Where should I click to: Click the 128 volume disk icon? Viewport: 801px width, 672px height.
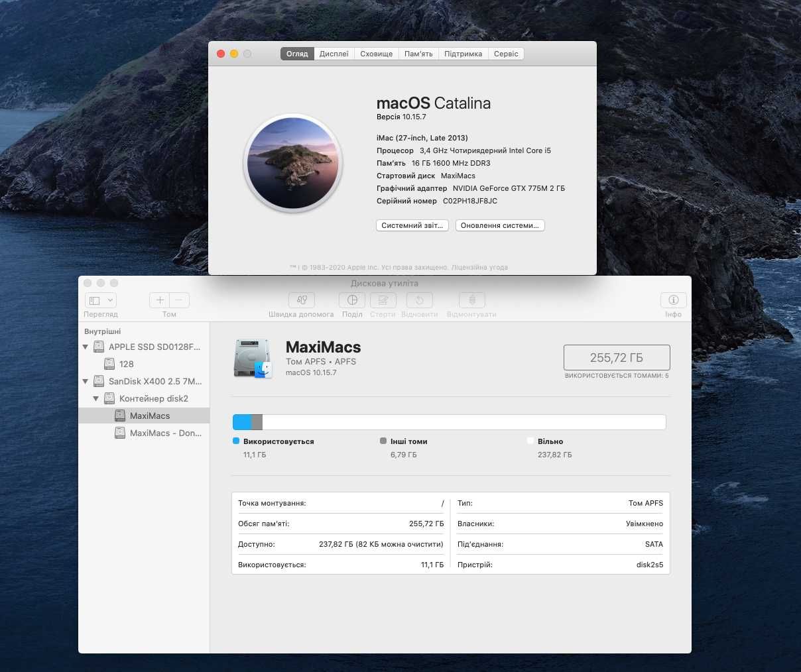[x=109, y=364]
